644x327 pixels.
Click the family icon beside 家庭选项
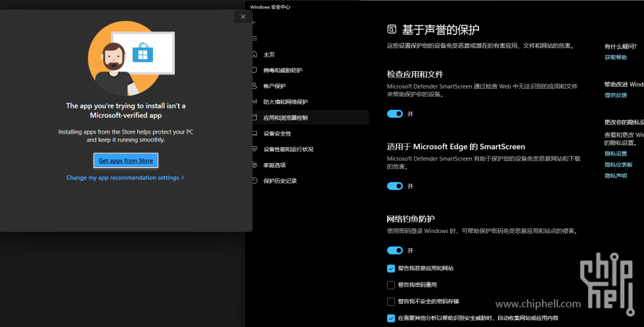[255, 165]
